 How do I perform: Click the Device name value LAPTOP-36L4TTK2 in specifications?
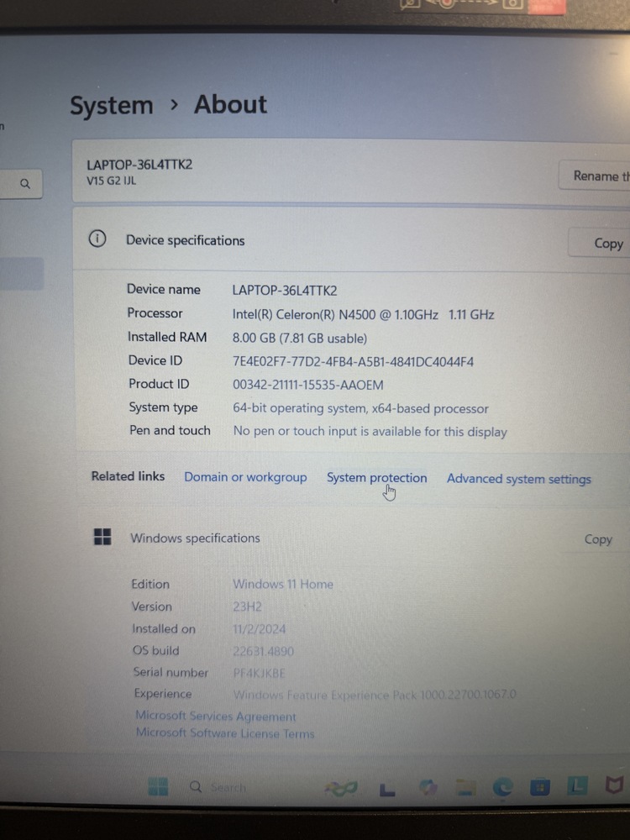click(285, 291)
